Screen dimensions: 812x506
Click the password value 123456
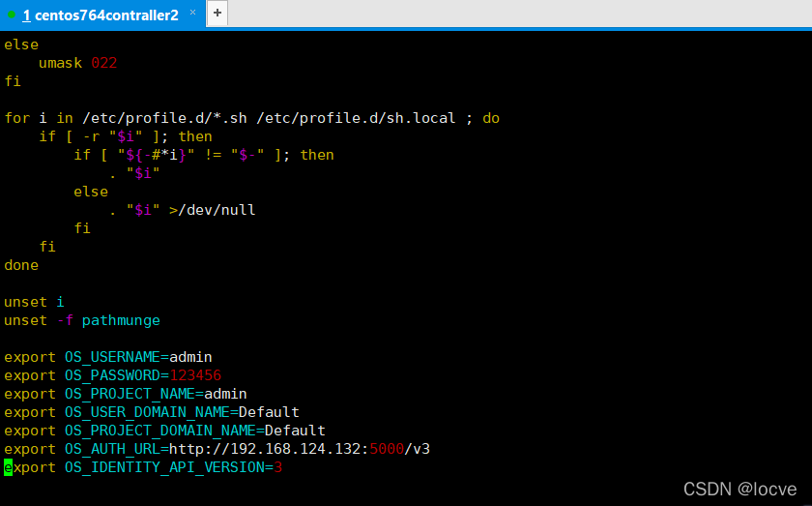pos(195,375)
